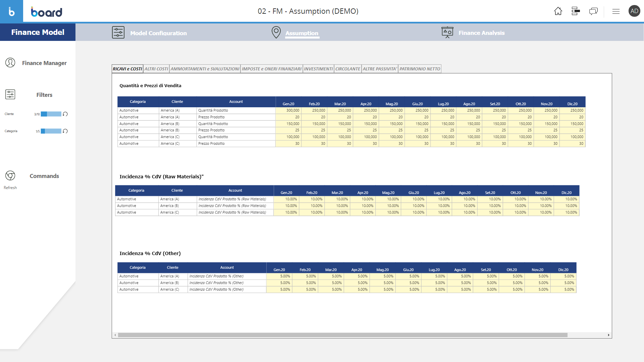Open the chat comments icon
644x362 pixels.
click(593, 11)
